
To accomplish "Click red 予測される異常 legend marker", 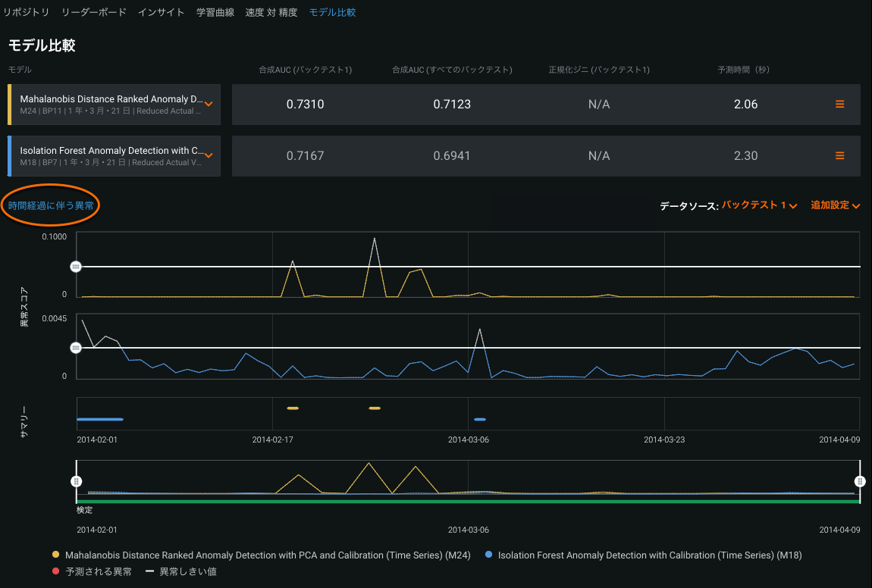I will pos(55,571).
